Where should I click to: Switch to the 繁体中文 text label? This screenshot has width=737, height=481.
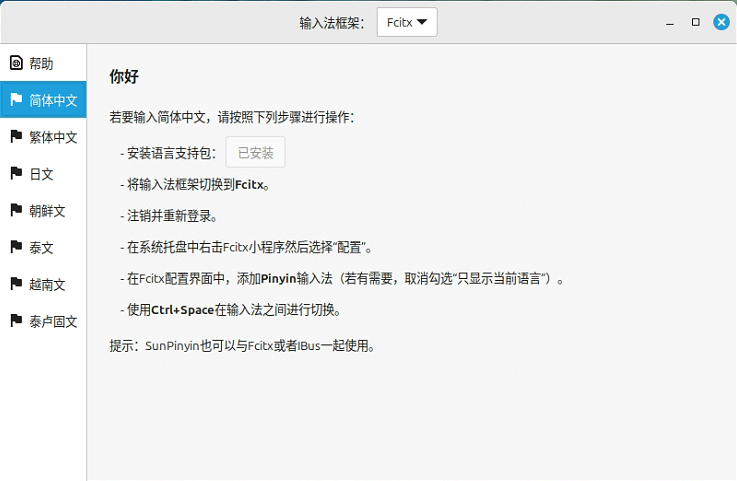(x=53, y=137)
